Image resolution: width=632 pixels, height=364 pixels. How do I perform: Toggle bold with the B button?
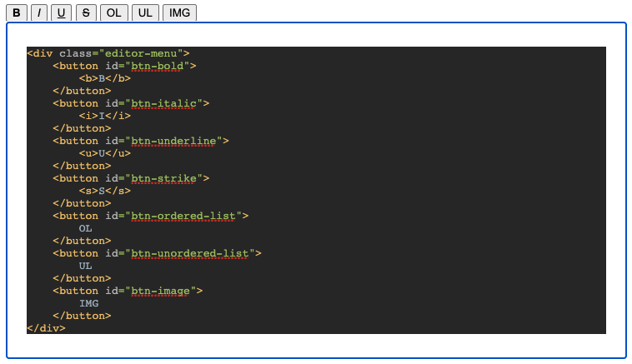pyautogui.click(x=17, y=12)
